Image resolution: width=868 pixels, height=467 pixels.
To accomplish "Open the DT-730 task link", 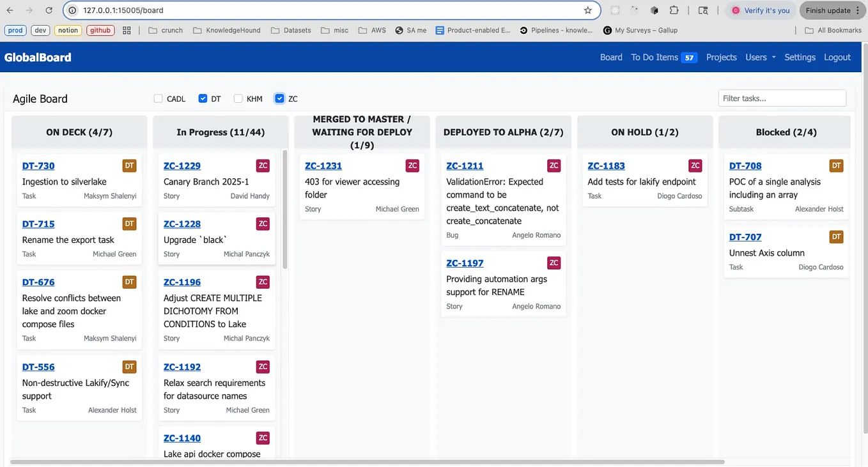I will [x=38, y=165].
